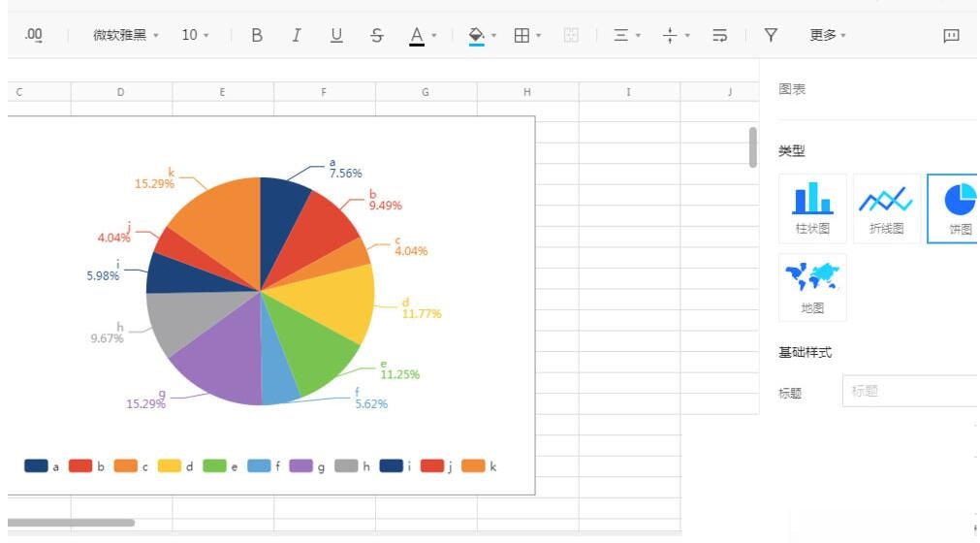Viewport: 980px width, 543px height.
Task: Open the borders dropdown arrow
Action: [x=539, y=36]
